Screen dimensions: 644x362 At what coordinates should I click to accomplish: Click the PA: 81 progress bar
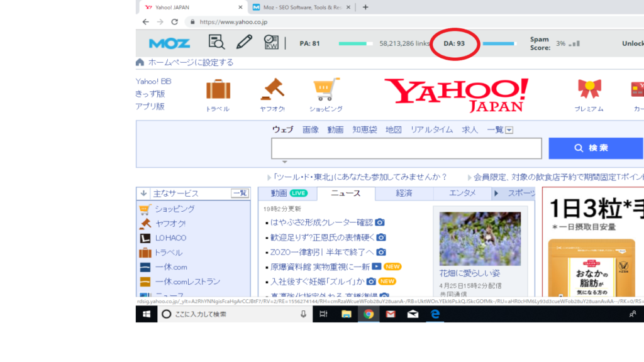(x=355, y=43)
